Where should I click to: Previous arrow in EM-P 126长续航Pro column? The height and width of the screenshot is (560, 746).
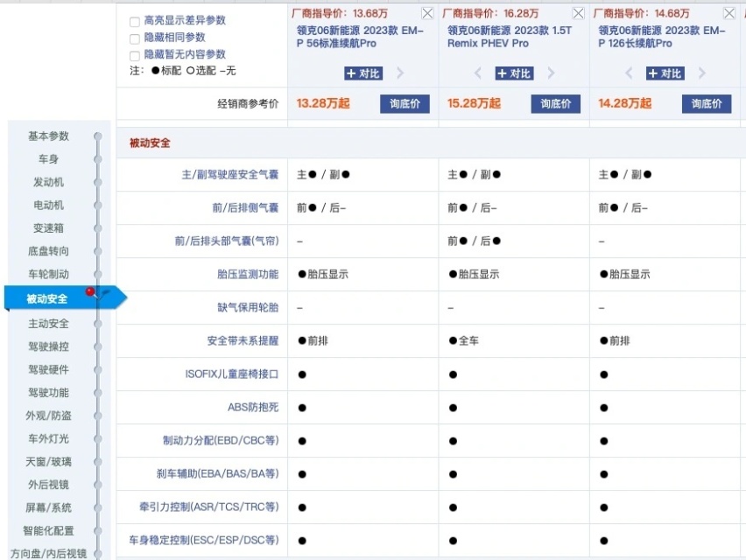(x=629, y=73)
